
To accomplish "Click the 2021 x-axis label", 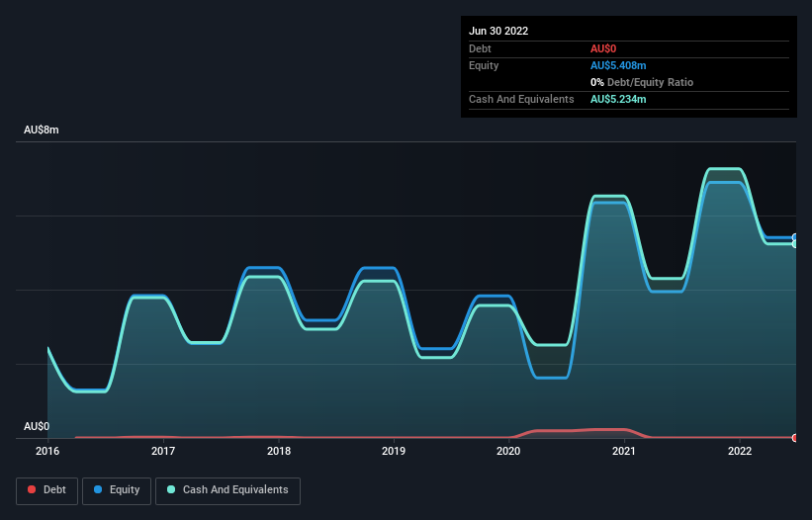I will tap(624, 451).
